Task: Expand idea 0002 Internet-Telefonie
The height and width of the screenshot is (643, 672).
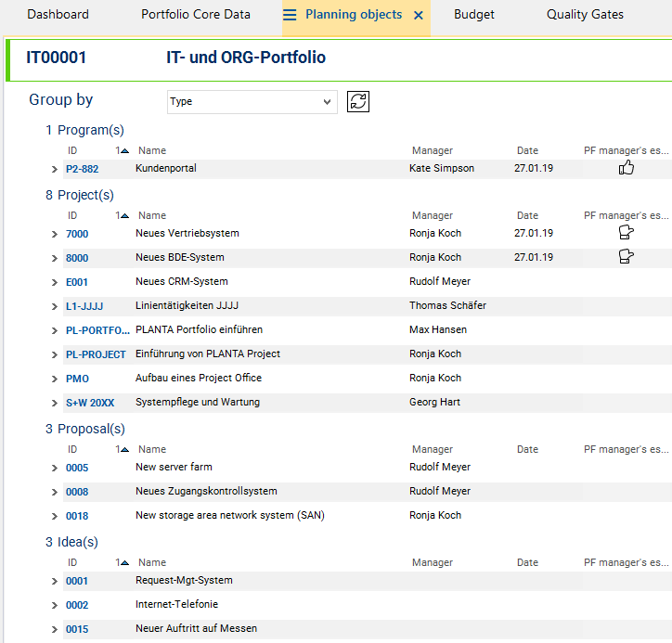Action: point(55,605)
